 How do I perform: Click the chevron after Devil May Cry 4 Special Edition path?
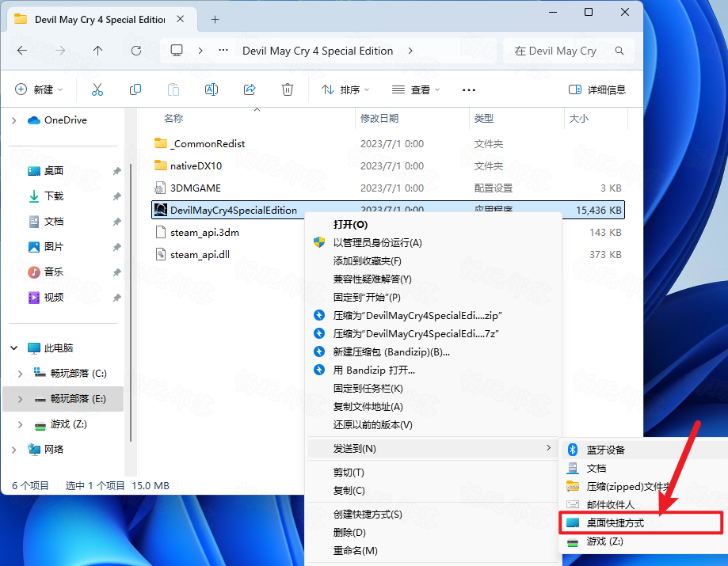[410, 51]
